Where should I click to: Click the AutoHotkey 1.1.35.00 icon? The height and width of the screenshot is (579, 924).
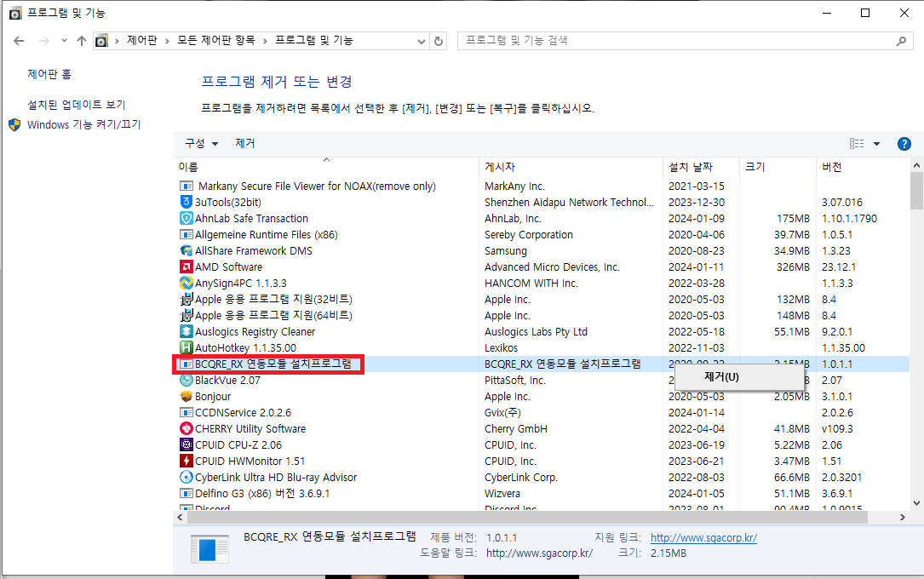tap(187, 348)
